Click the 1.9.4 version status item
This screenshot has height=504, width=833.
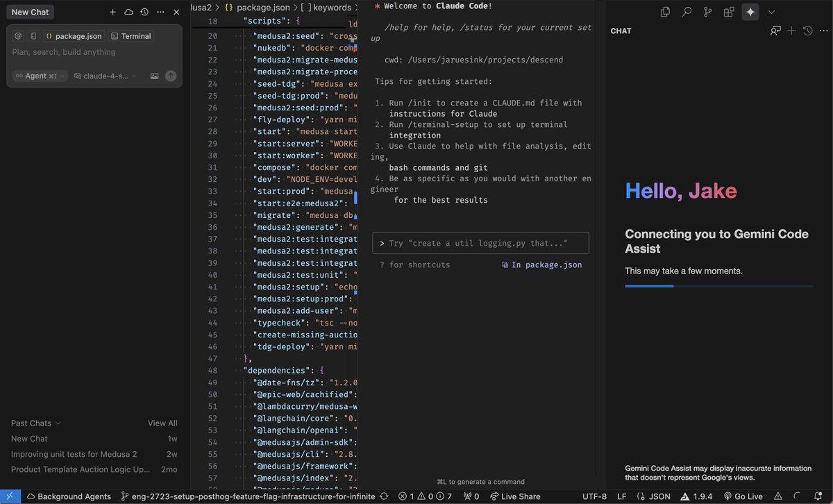coord(697,496)
